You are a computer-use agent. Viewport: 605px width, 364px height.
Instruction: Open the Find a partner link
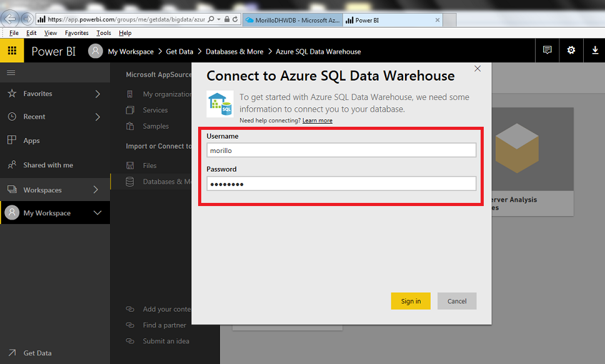164,325
